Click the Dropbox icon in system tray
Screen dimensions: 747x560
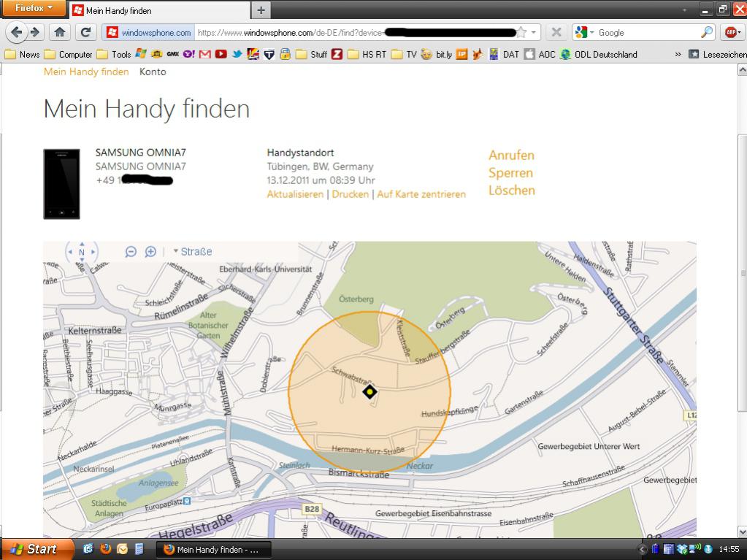682,549
